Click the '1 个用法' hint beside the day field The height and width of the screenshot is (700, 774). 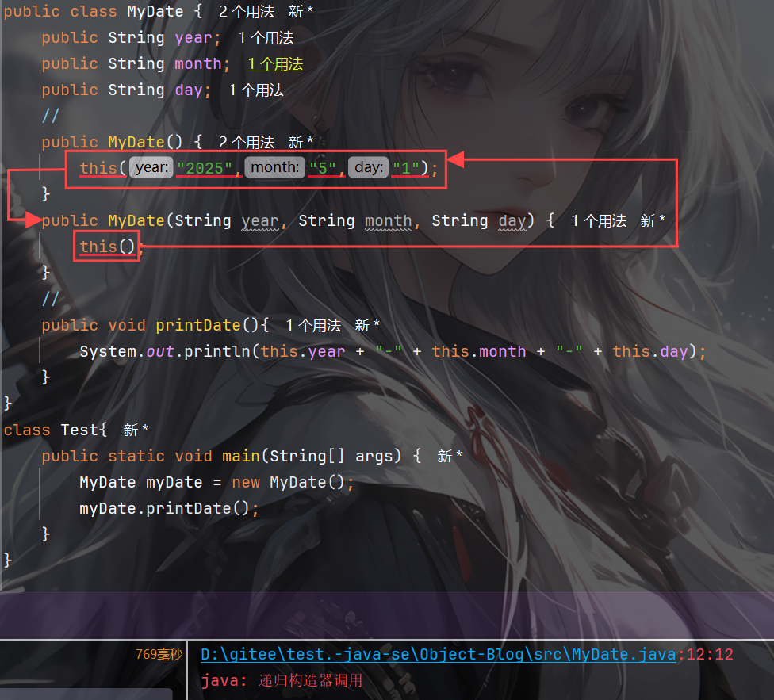256,90
